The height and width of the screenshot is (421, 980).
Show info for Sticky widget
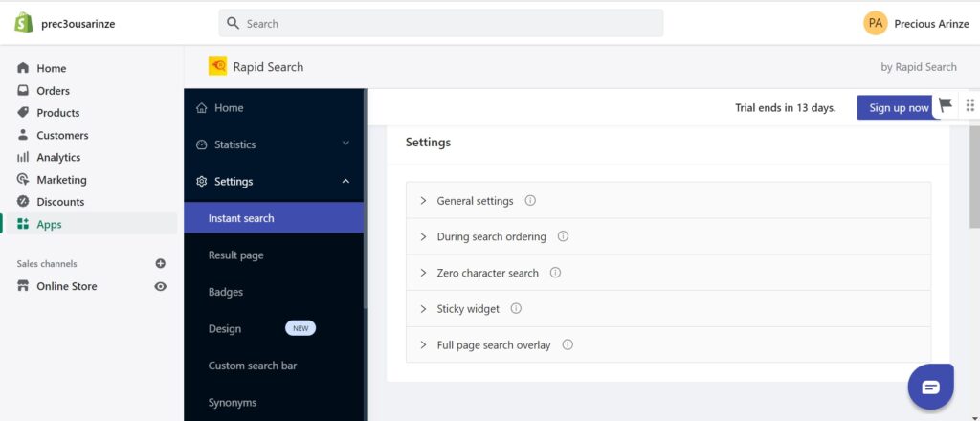[x=516, y=308]
